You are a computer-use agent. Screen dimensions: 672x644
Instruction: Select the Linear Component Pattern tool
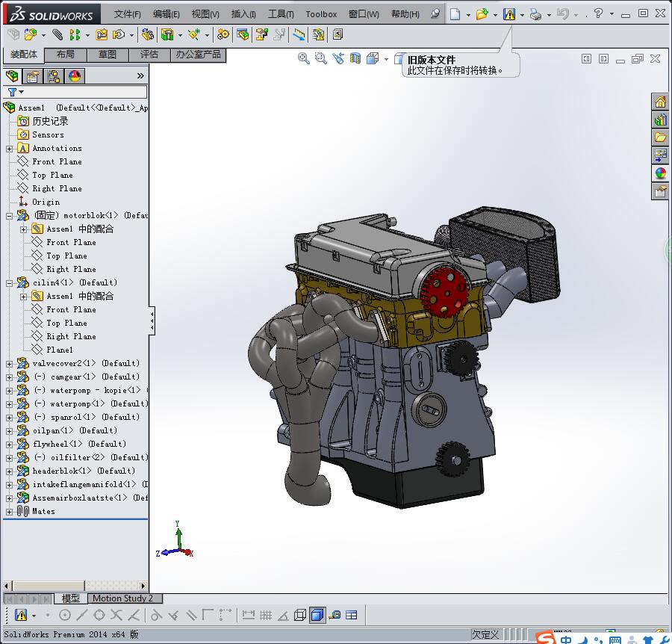coord(75,34)
